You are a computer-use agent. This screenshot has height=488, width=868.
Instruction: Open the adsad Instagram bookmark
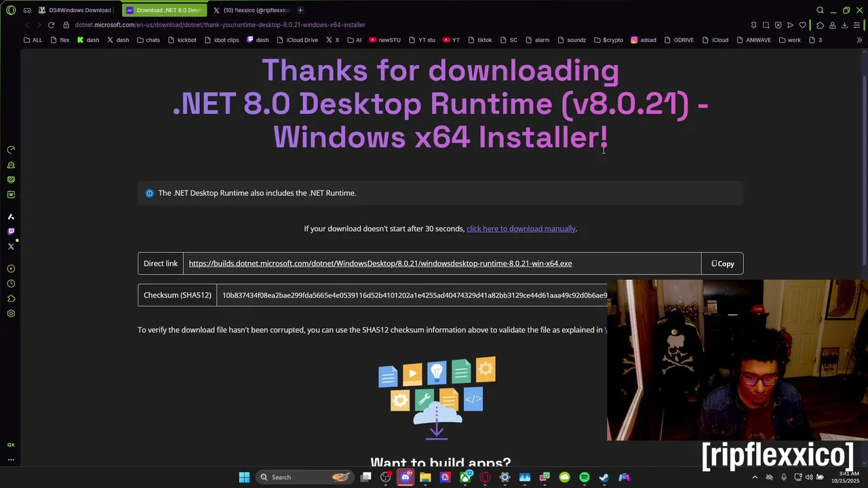644,40
